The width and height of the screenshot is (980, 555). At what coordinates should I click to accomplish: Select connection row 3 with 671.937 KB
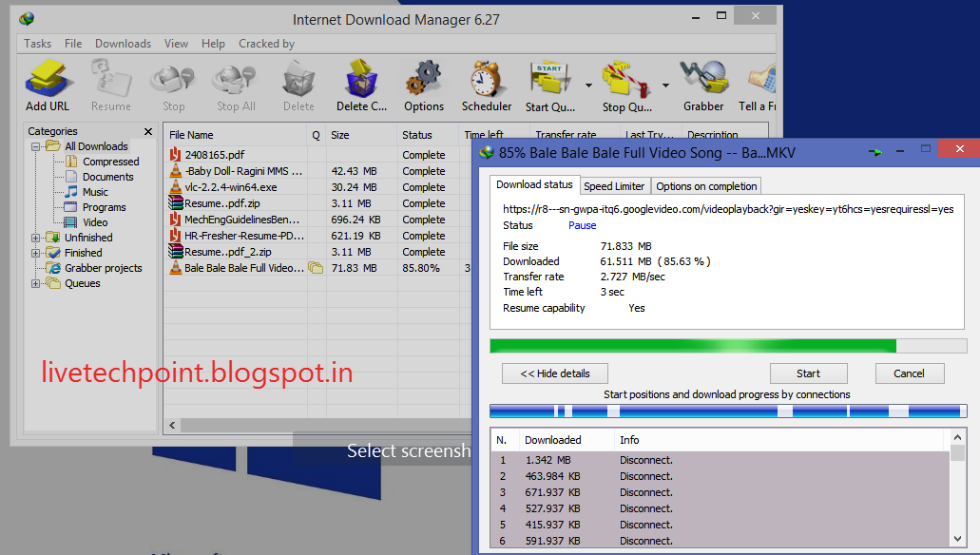coord(721,492)
